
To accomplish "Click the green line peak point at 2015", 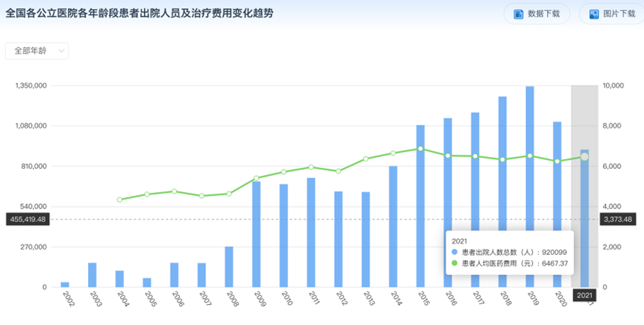I will (x=421, y=149).
